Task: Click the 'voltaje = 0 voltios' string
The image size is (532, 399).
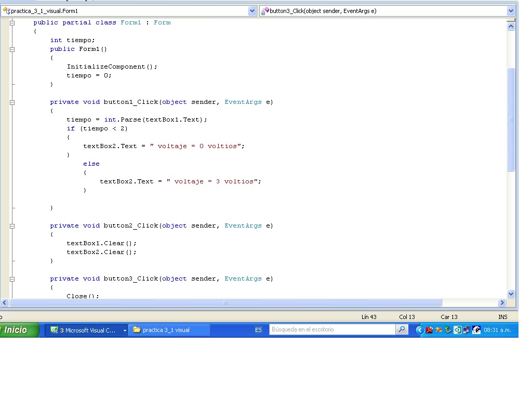Action: [x=195, y=146]
